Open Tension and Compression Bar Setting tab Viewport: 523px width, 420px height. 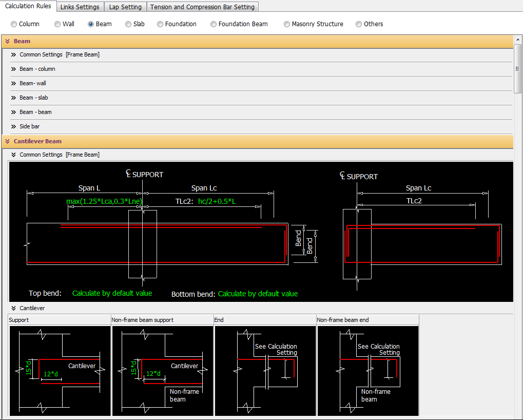click(x=202, y=7)
